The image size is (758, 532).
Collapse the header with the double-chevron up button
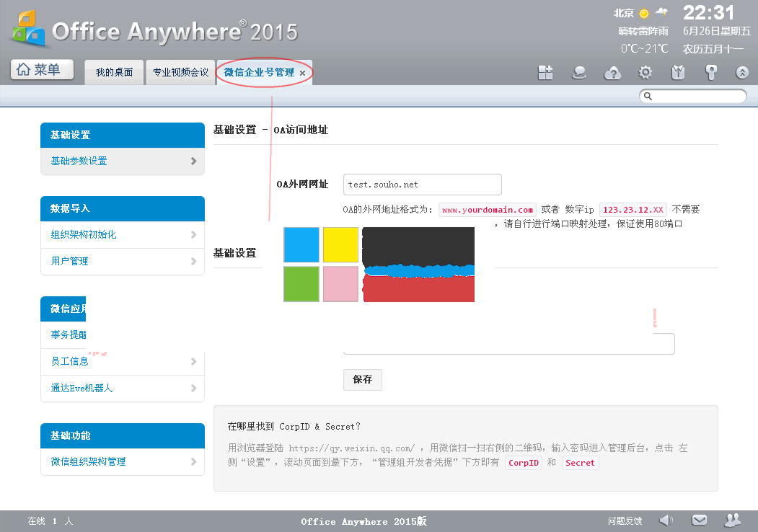coord(742,72)
